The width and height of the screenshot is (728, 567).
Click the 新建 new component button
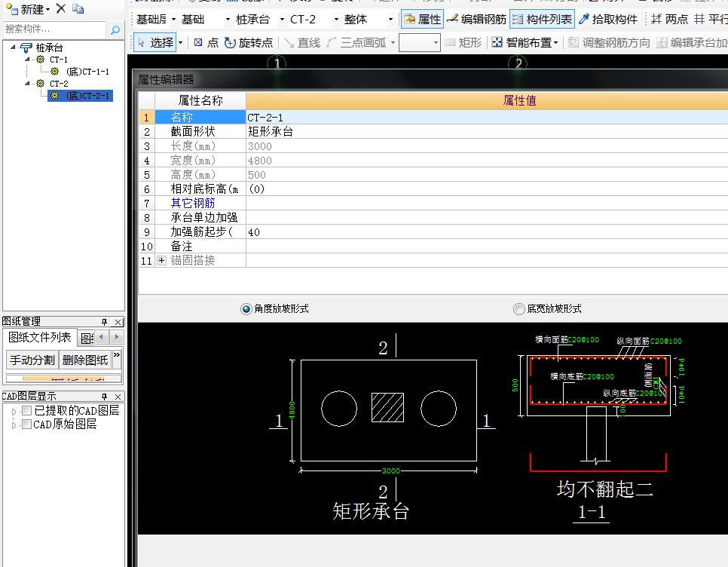coord(28,9)
